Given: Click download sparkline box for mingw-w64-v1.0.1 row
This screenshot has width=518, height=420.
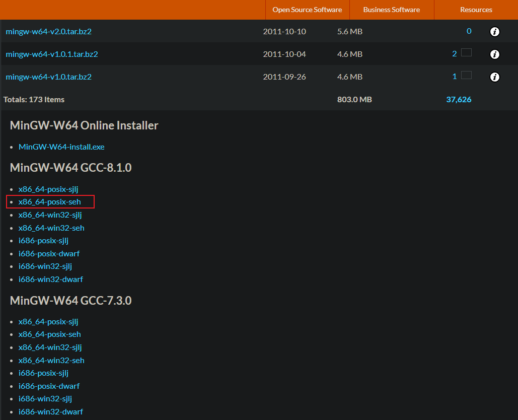Looking at the screenshot, I should coord(466,52).
